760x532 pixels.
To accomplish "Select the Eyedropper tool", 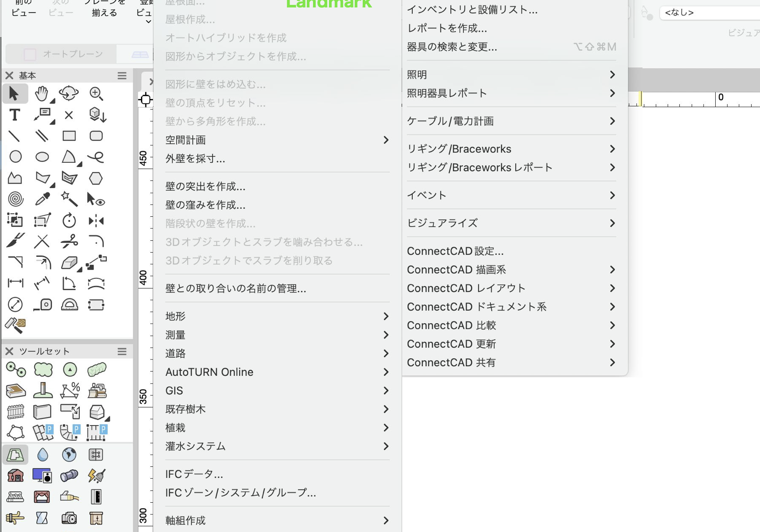I will (43, 199).
